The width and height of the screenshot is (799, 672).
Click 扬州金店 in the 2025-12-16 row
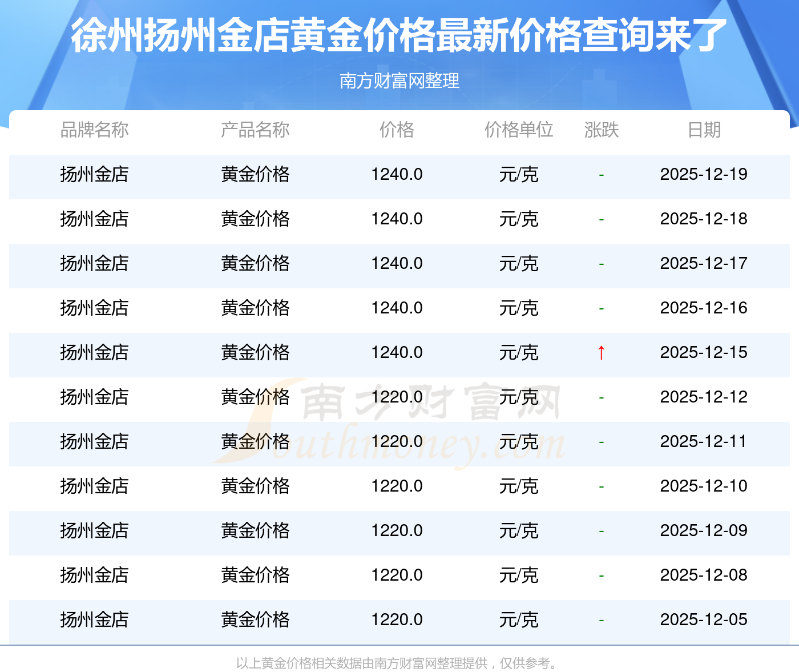pyautogui.click(x=94, y=308)
